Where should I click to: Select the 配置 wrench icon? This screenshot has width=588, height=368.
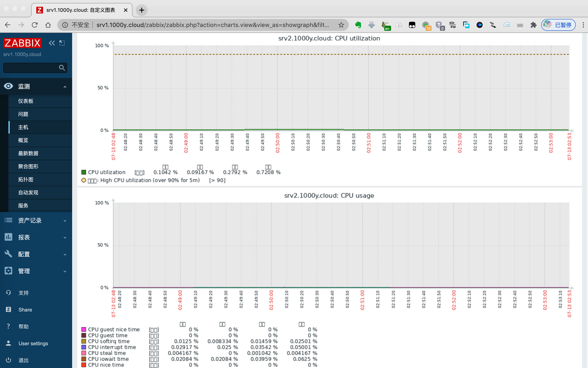tap(8, 254)
